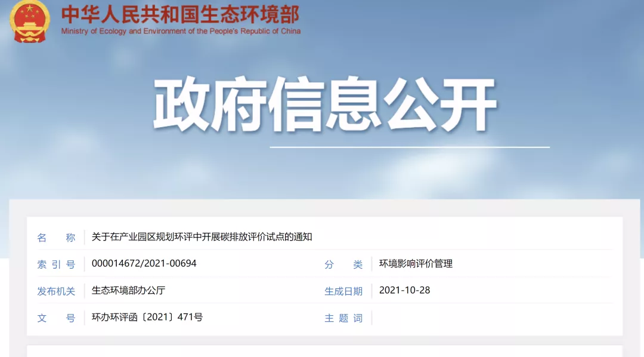Select the 索引号 field label
644x357 pixels.
pyautogui.click(x=56, y=264)
